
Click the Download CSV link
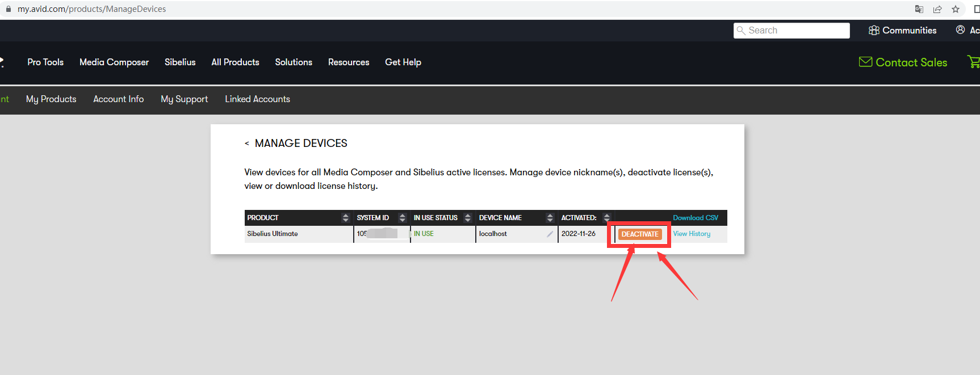pos(695,218)
